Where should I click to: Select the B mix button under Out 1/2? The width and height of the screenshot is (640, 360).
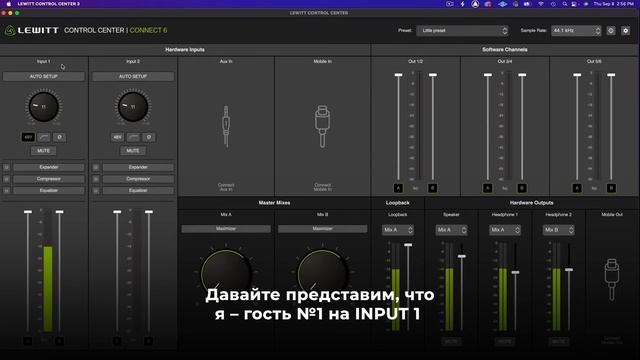(432, 188)
